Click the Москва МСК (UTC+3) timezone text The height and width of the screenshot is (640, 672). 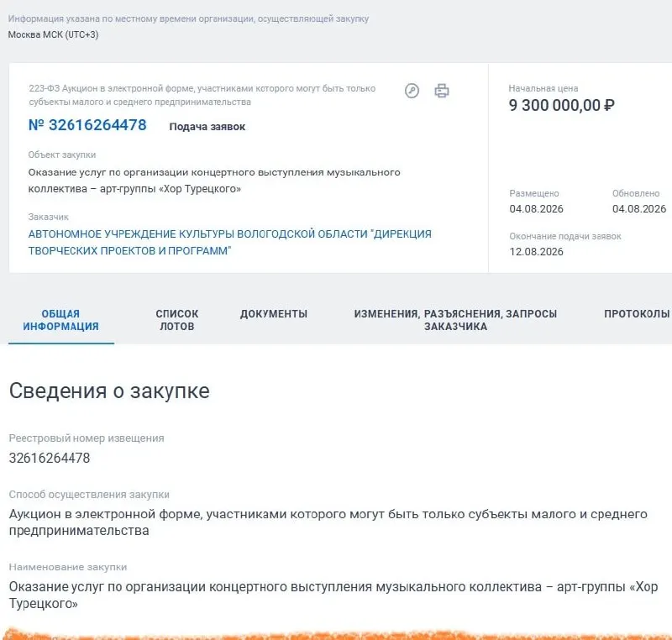click(x=53, y=34)
